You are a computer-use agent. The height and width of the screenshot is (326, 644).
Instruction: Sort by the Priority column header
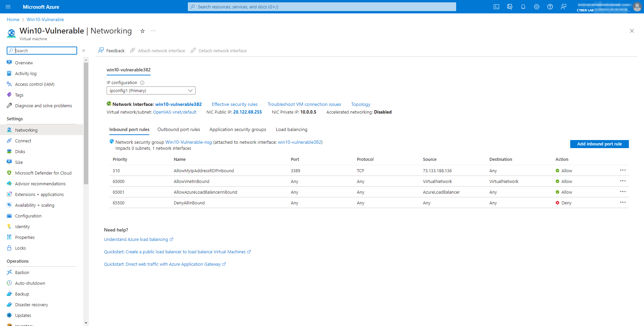[x=120, y=159]
